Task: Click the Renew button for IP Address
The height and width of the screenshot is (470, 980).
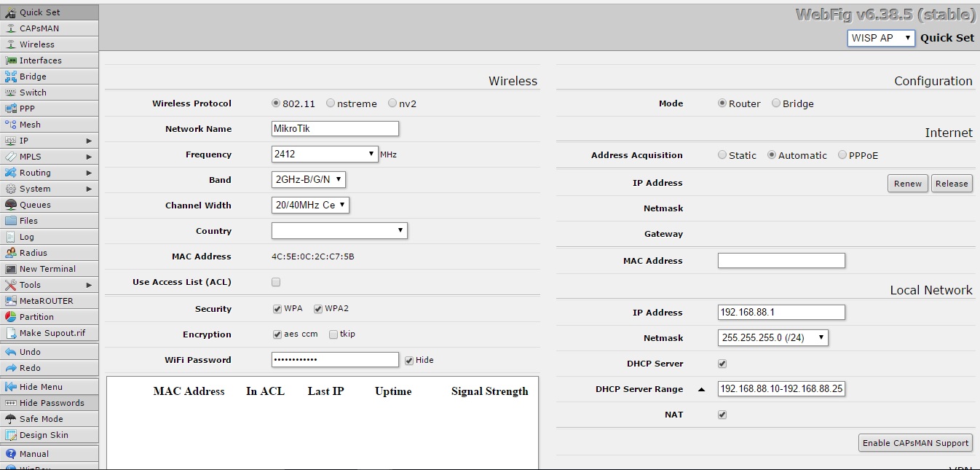Action: (907, 184)
